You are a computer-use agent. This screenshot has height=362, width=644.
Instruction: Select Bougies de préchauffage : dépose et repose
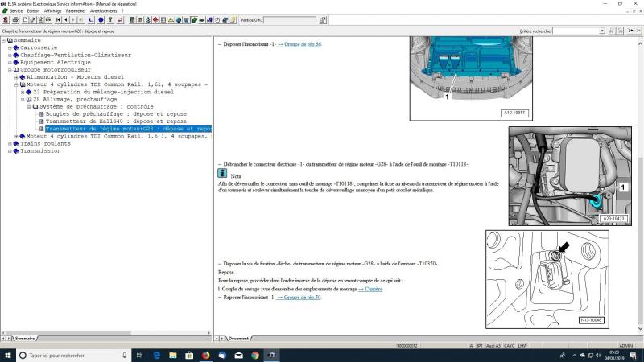pyautogui.click(x=116, y=114)
